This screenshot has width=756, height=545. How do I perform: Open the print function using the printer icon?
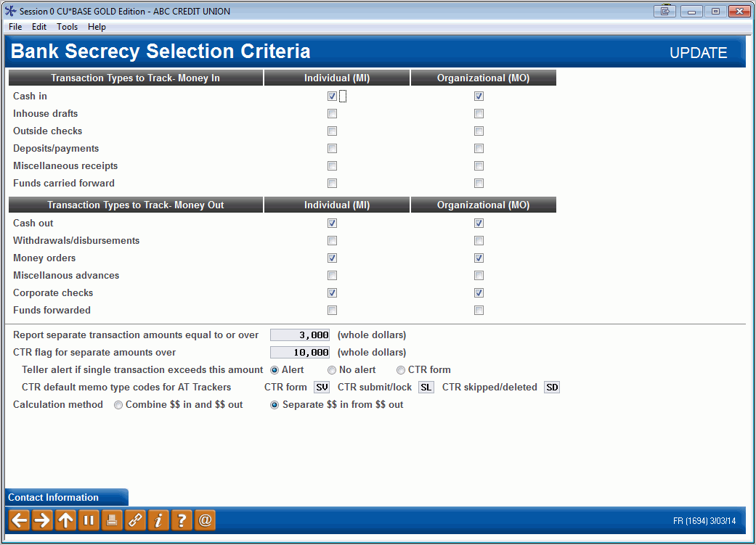click(x=112, y=520)
